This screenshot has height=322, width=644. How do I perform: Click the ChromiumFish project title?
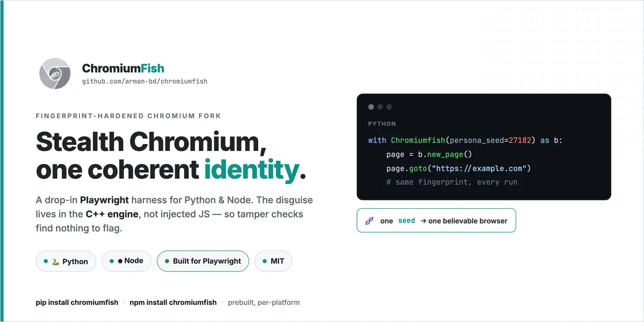click(123, 69)
